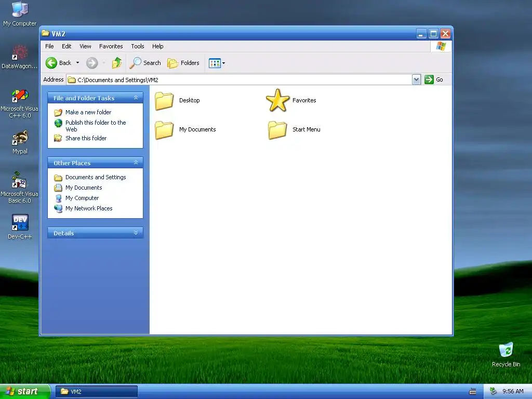532x399 pixels.
Task: Click the Windows flag logo in toolbar
Action: pyautogui.click(x=441, y=46)
